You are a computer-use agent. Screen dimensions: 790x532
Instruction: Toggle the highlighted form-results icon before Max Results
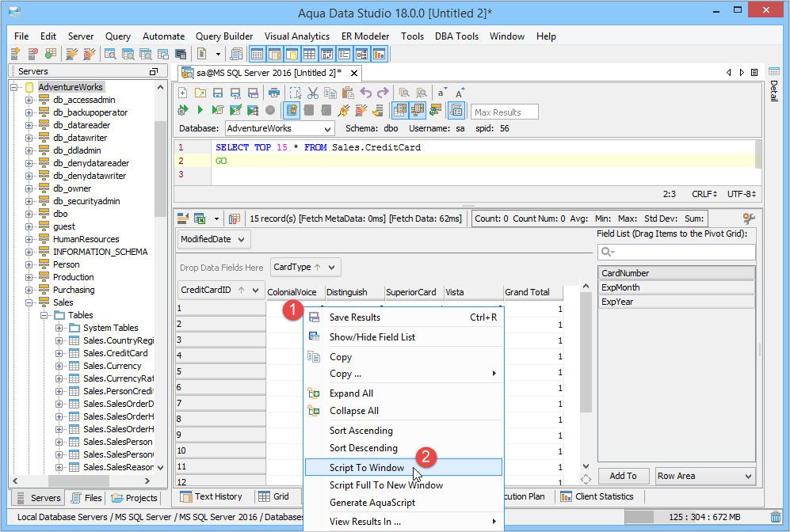[456, 110]
